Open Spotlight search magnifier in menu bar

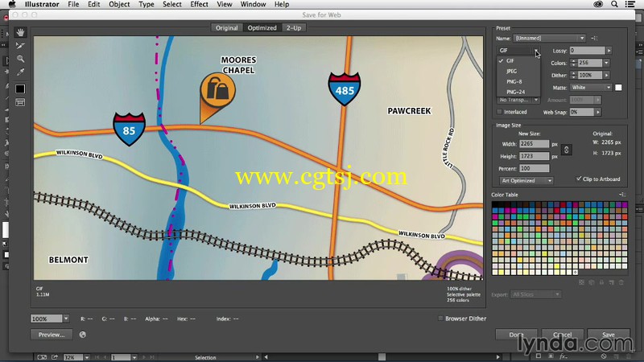click(614, 4)
